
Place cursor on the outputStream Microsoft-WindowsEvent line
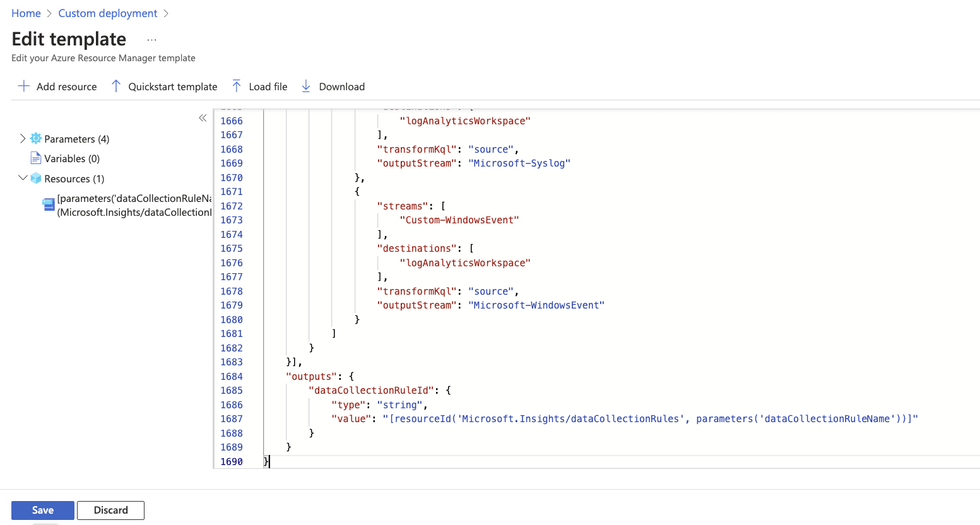(x=490, y=305)
